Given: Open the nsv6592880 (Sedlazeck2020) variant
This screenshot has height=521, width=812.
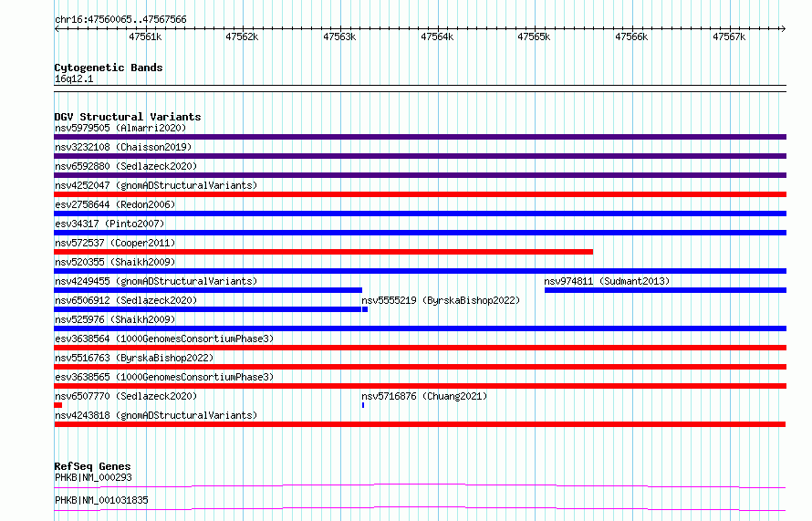Looking at the screenshot, I should [x=420, y=175].
